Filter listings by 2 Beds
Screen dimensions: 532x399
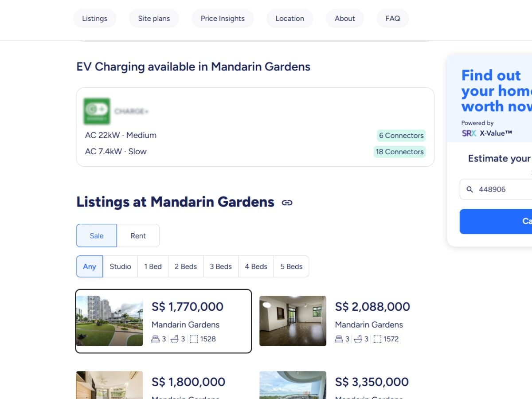pyautogui.click(x=186, y=266)
